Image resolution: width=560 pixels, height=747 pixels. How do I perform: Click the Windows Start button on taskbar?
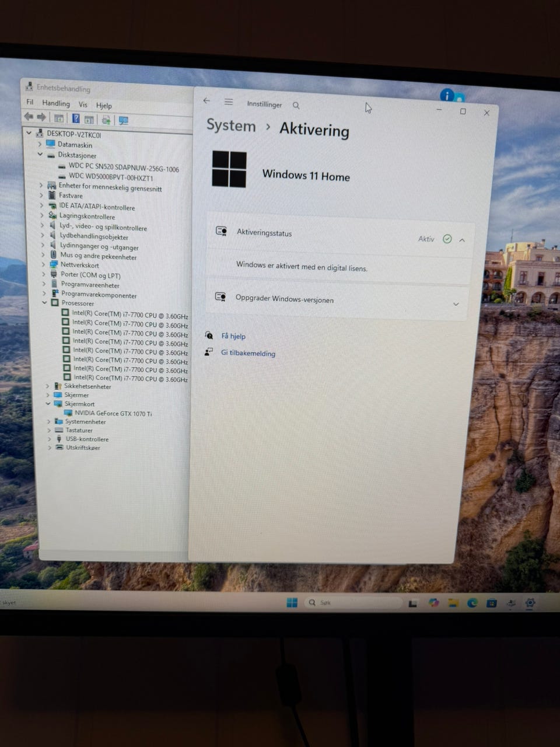tap(292, 603)
